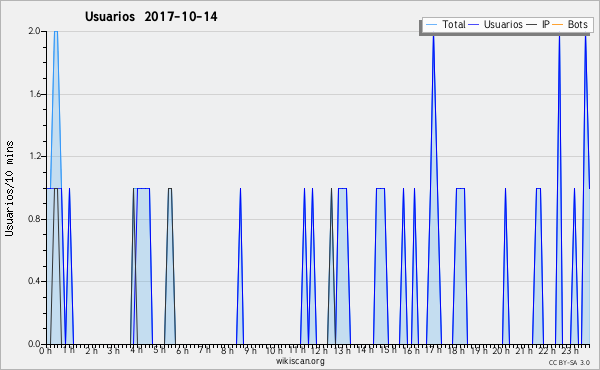Click the 9 h x-axis label
Viewport: 600px width, 370px height.
[250, 350]
